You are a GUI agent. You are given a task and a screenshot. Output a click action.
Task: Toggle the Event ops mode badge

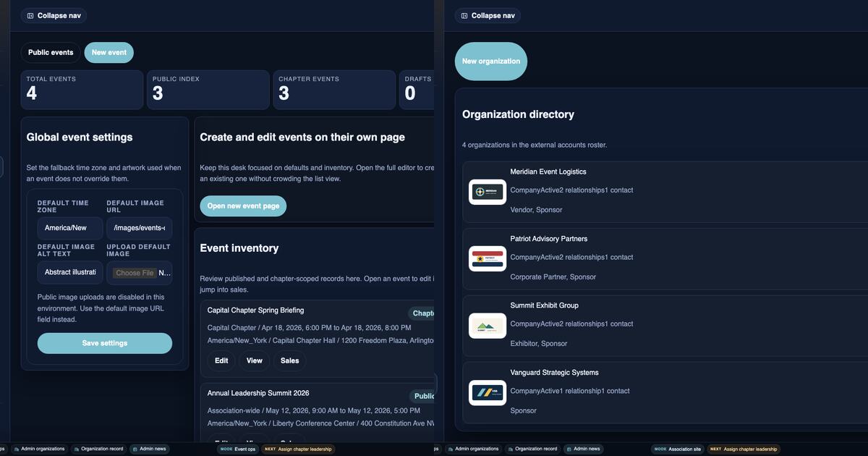239,449
